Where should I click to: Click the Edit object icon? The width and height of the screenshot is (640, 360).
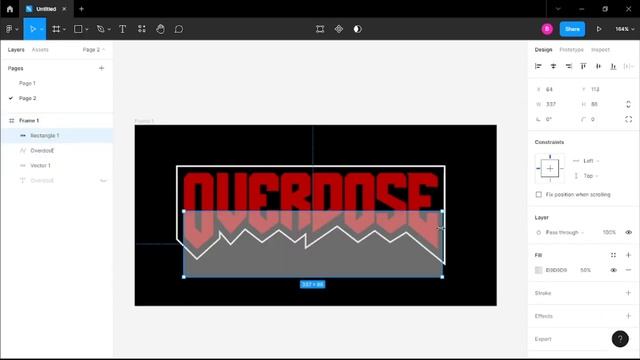(x=320, y=29)
